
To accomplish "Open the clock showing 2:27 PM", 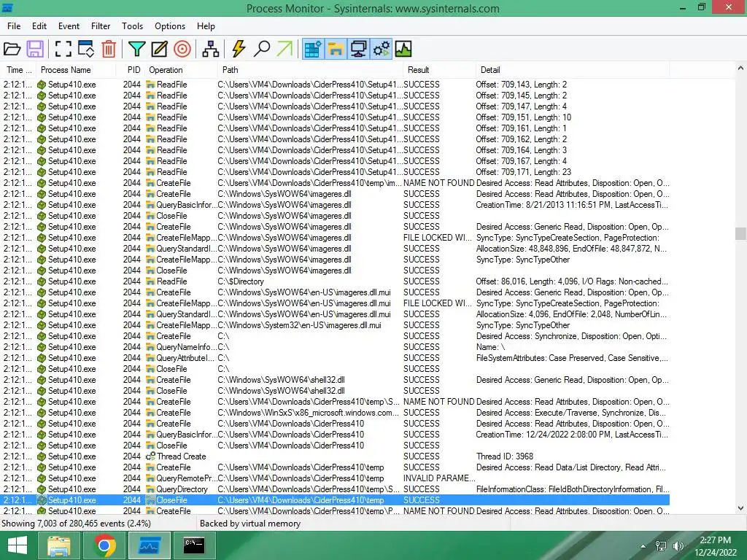I will click(x=716, y=546).
